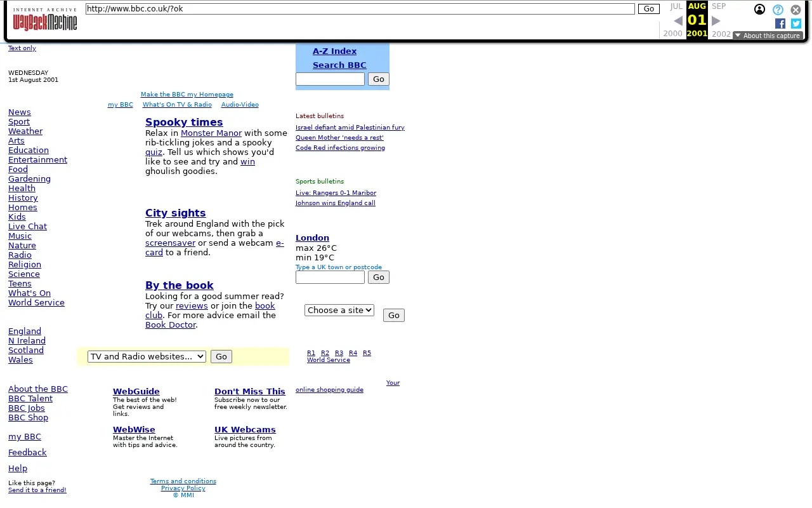Click Go beside Choose a site

394,315
